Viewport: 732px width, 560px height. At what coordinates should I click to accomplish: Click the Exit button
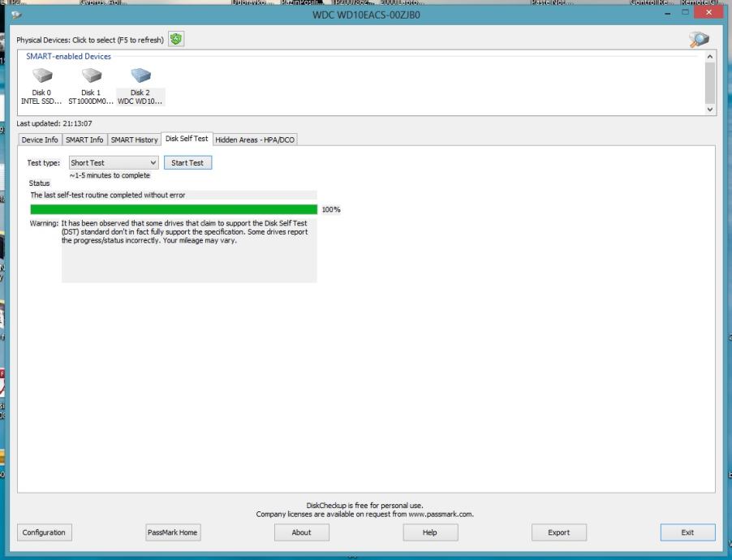(687, 532)
